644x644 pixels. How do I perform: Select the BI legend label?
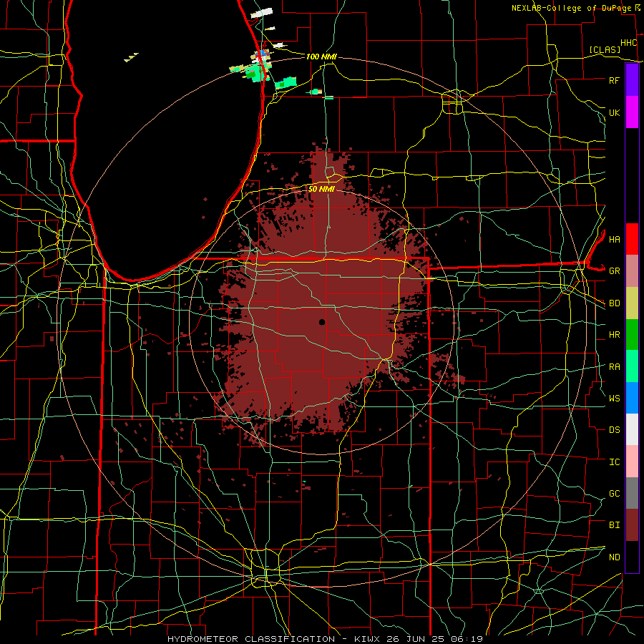pos(614,525)
